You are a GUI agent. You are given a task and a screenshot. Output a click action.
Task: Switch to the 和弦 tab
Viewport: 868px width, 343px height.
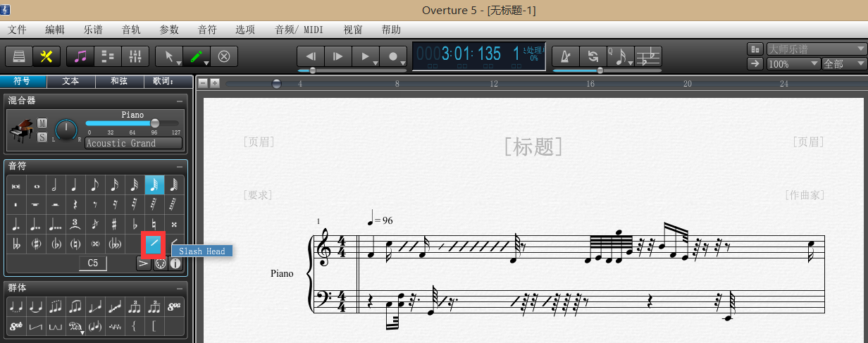tap(119, 81)
